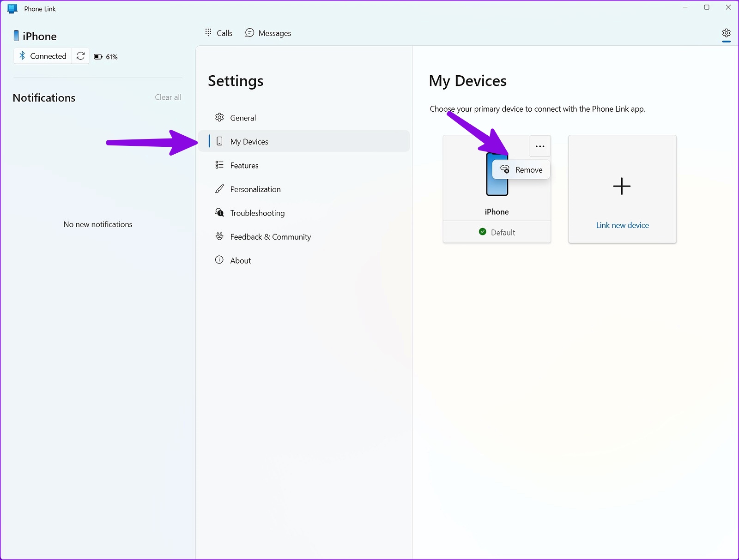Click the Bluetooth Connected status button
739x560 pixels.
[43, 56]
